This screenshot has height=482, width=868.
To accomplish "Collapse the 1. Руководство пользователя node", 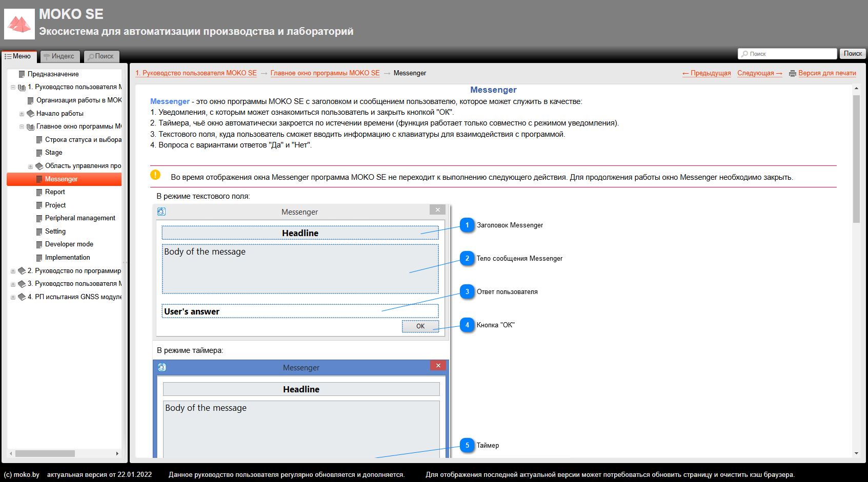I will (x=13, y=87).
